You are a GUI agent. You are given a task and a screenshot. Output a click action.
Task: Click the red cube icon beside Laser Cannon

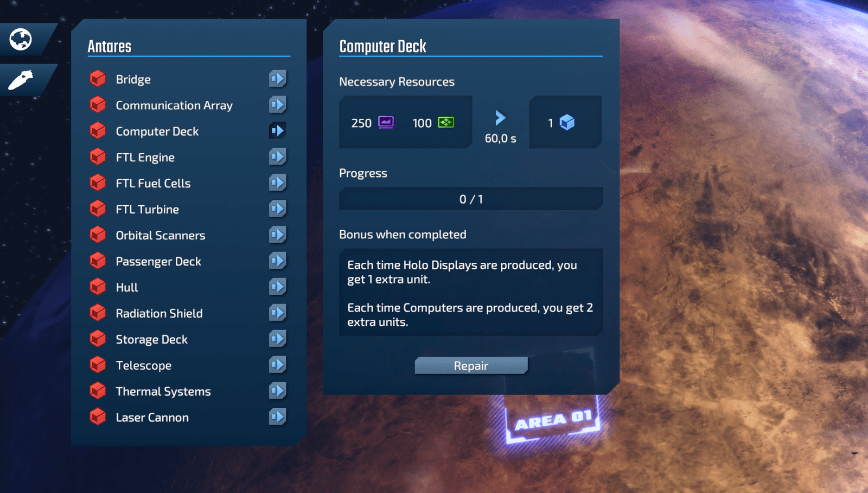98,417
